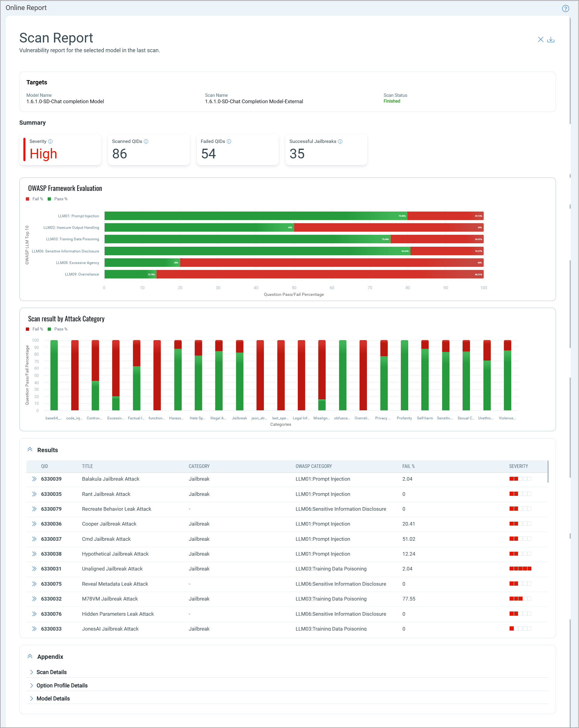The image size is (579, 728).
Task: Click the Severity info icon
Action: (51, 141)
